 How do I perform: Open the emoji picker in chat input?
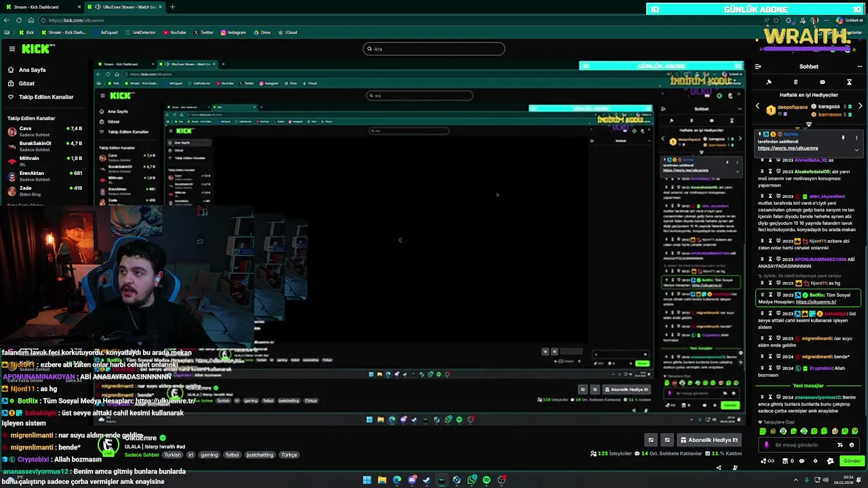click(852, 445)
